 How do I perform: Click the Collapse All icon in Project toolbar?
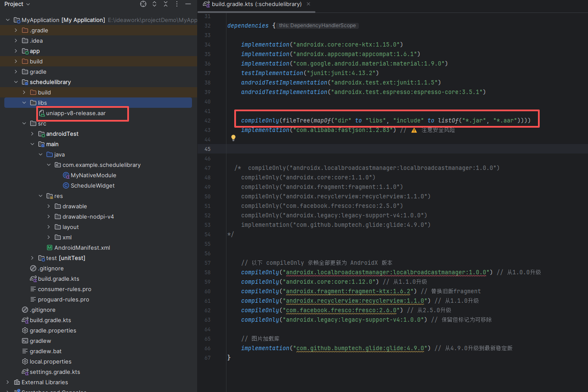pos(166,4)
